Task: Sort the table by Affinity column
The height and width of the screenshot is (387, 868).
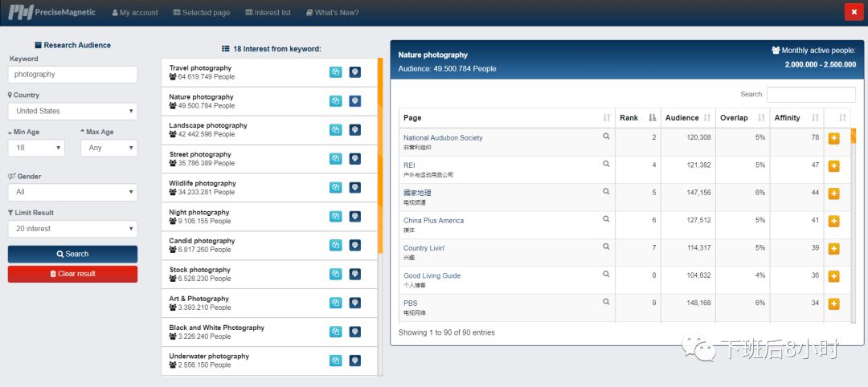Action: coord(796,118)
